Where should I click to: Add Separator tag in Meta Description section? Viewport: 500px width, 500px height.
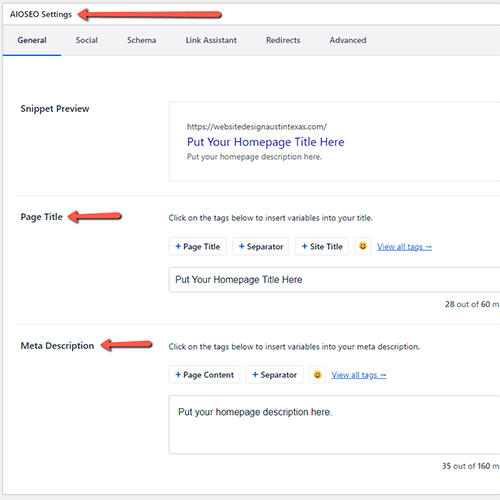pos(275,375)
